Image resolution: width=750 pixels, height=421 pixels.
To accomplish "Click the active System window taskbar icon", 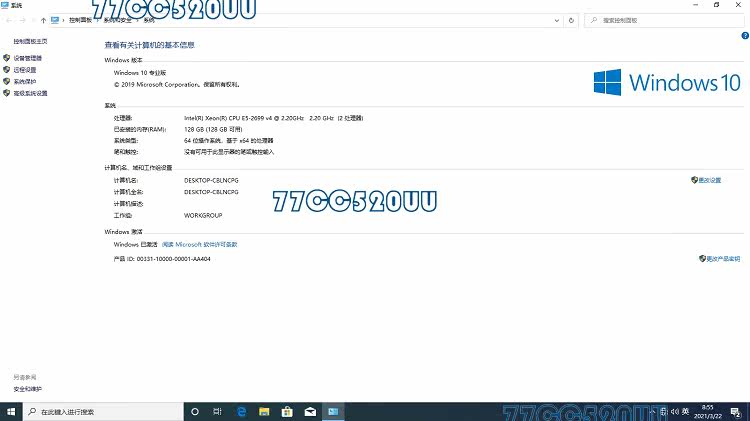I will coord(333,411).
